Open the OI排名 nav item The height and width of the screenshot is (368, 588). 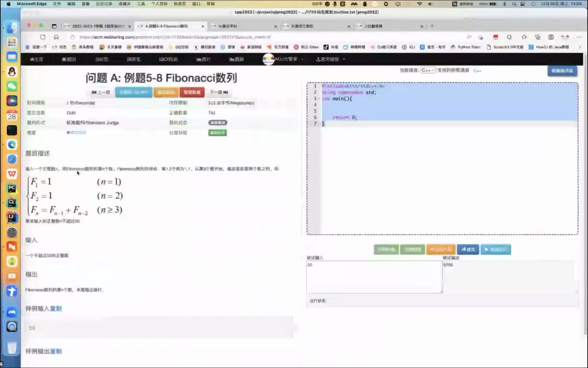coord(168,59)
